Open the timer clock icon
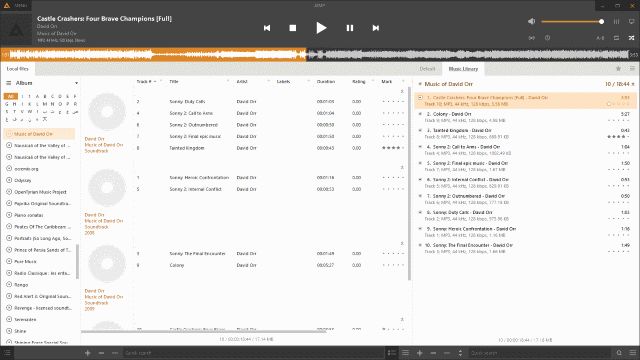Viewport: 640px width, 360px height. tap(547, 38)
